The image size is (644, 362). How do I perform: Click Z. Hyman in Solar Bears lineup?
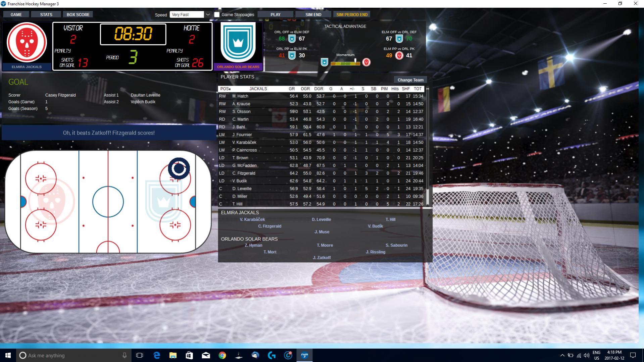coord(253,245)
